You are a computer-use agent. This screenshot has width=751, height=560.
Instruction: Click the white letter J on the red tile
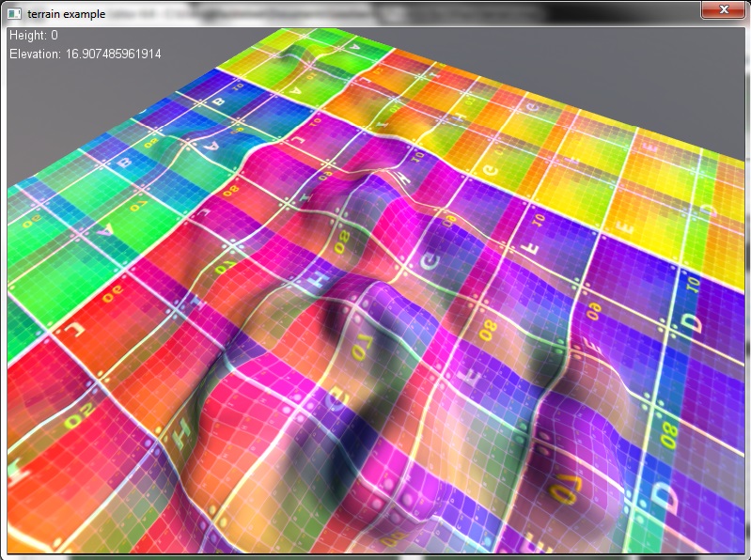[69, 328]
